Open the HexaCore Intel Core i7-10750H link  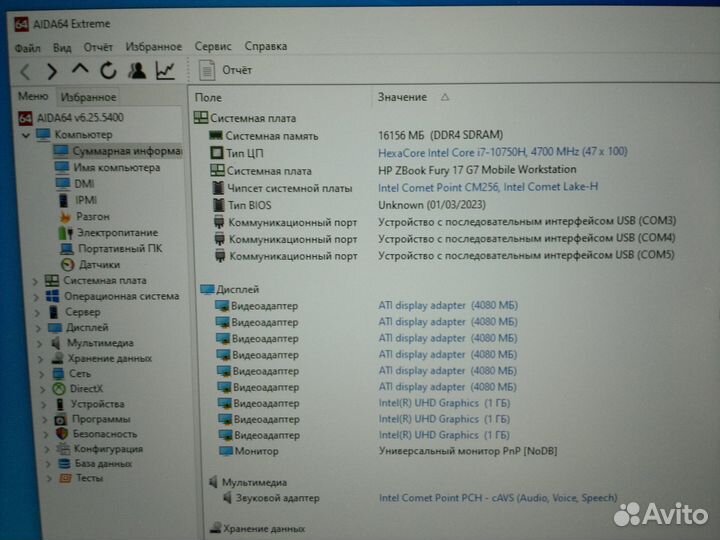pos(502,152)
